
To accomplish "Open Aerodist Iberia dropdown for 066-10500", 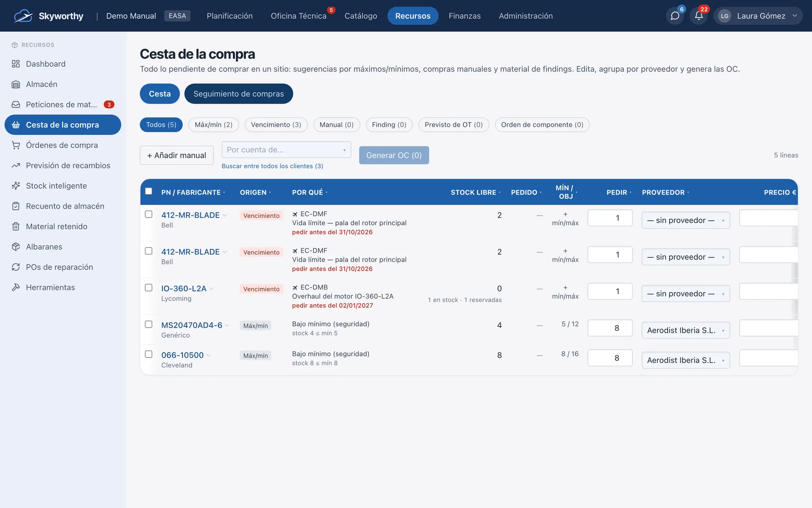I will pyautogui.click(x=686, y=360).
